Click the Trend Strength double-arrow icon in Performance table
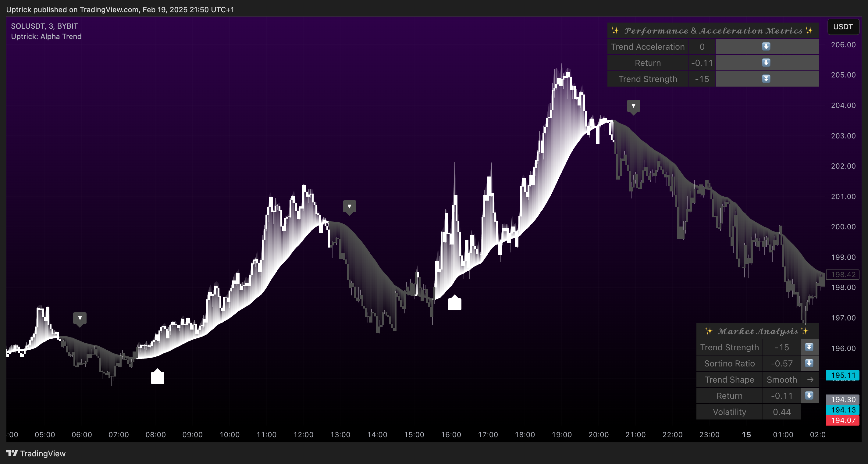868x464 pixels. (766, 79)
